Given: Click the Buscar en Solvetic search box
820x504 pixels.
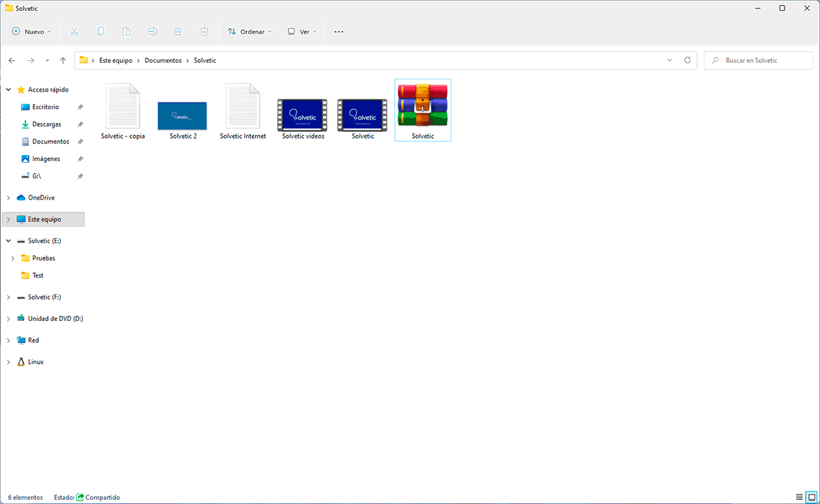Looking at the screenshot, I should point(758,60).
